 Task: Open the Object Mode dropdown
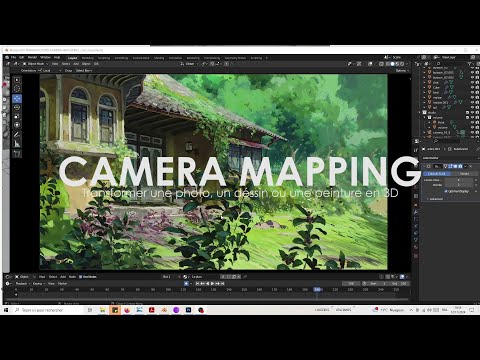(x=35, y=64)
